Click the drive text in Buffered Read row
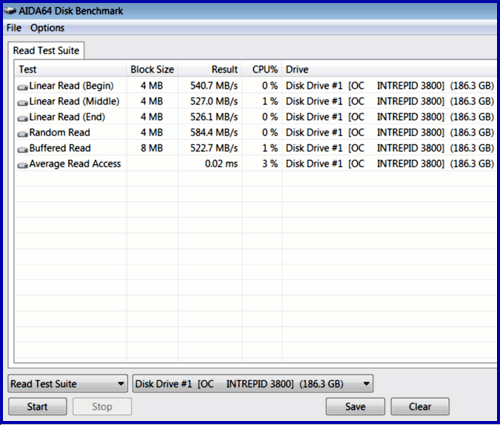This screenshot has height=425, width=500. pos(390,148)
